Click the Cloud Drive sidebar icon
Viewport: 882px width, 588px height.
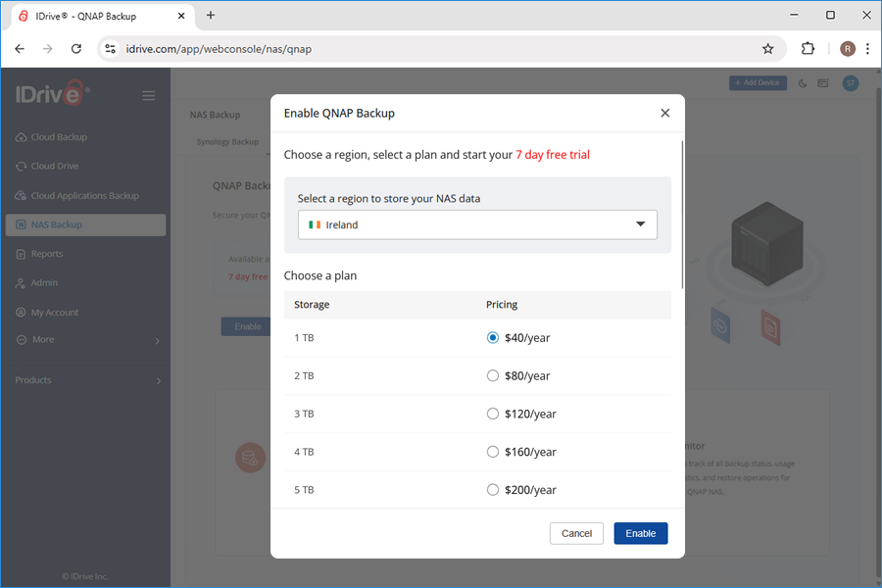coord(21,166)
